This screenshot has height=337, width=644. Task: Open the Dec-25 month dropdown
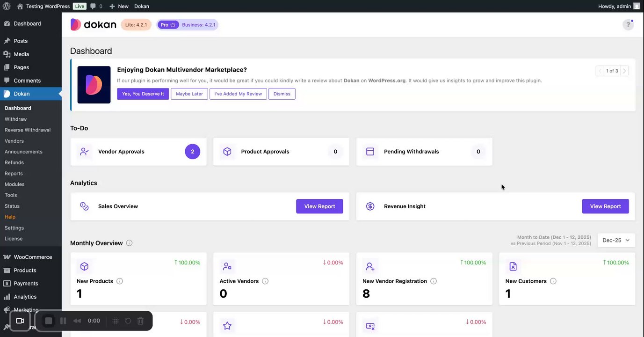click(x=616, y=240)
